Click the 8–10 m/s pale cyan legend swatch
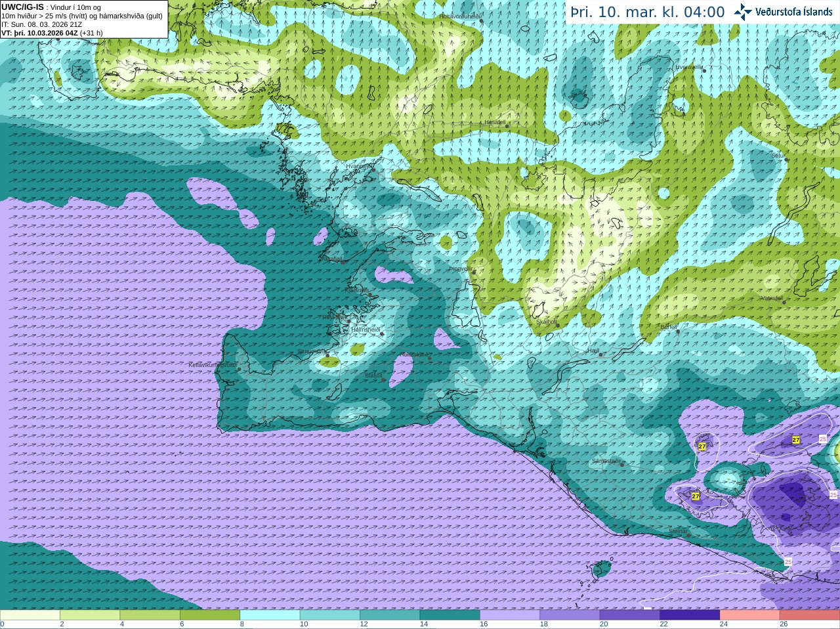The height and width of the screenshot is (629, 840). point(270,615)
